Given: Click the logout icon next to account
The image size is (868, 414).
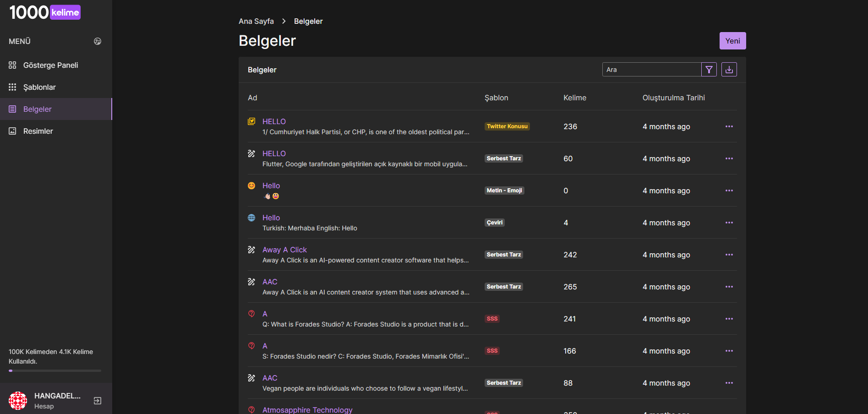Looking at the screenshot, I should point(98,401).
